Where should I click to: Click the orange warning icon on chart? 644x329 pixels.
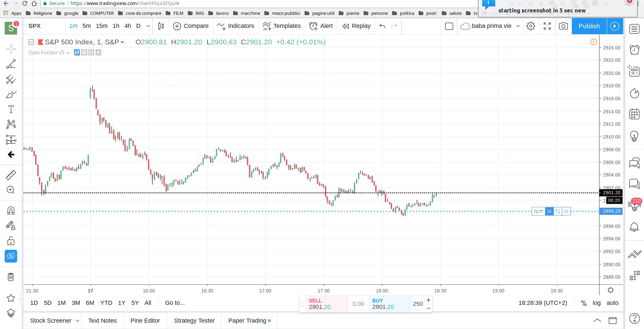[x=593, y=42]
